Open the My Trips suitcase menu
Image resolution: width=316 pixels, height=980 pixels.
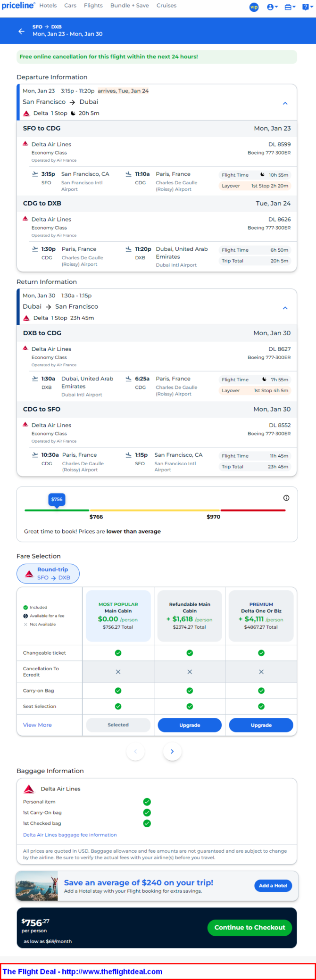pos(290,7)
